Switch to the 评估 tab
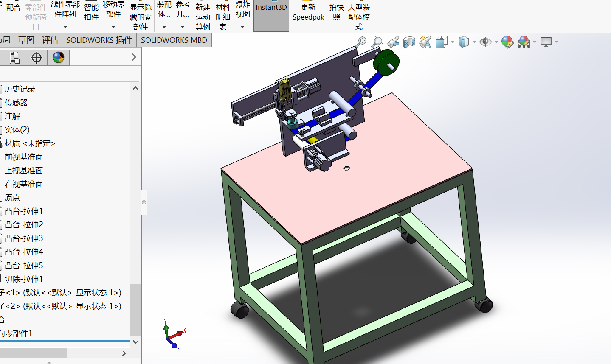611x364 pixels. 50,40
